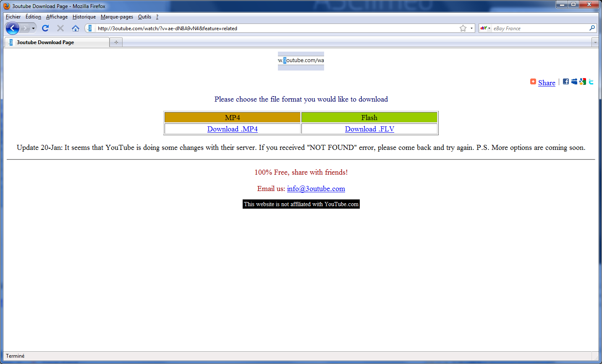
Task: Minimize the Firefox window
Action: pos(562,4)
